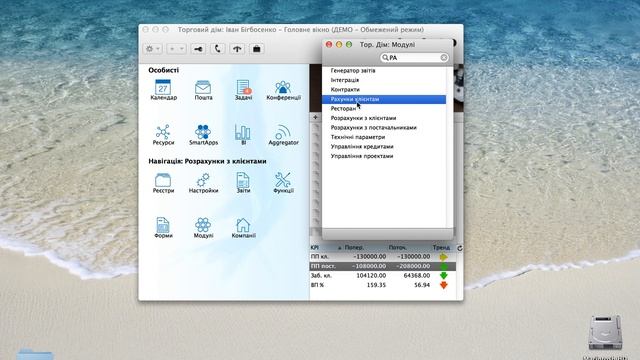The image size is (640, 360).
Task: Close the Модулі window
Action: [x=329, y=44]
